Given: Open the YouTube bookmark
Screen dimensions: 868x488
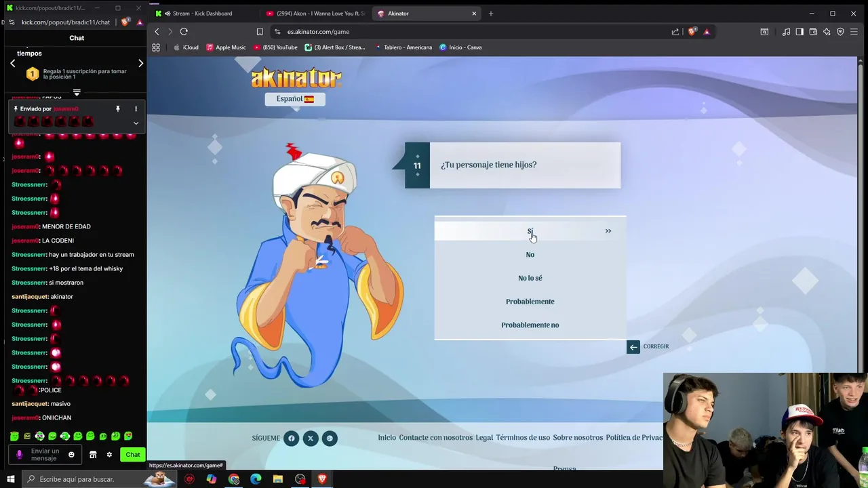Looking at the screenshot, I should [x=275, y=47].
